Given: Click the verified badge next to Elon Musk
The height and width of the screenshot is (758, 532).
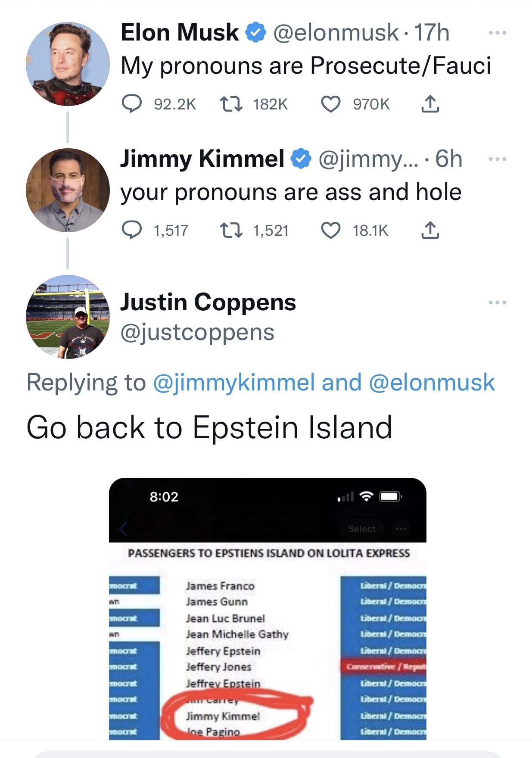Looking at the screenshot, I should click(x=256, y=33).
